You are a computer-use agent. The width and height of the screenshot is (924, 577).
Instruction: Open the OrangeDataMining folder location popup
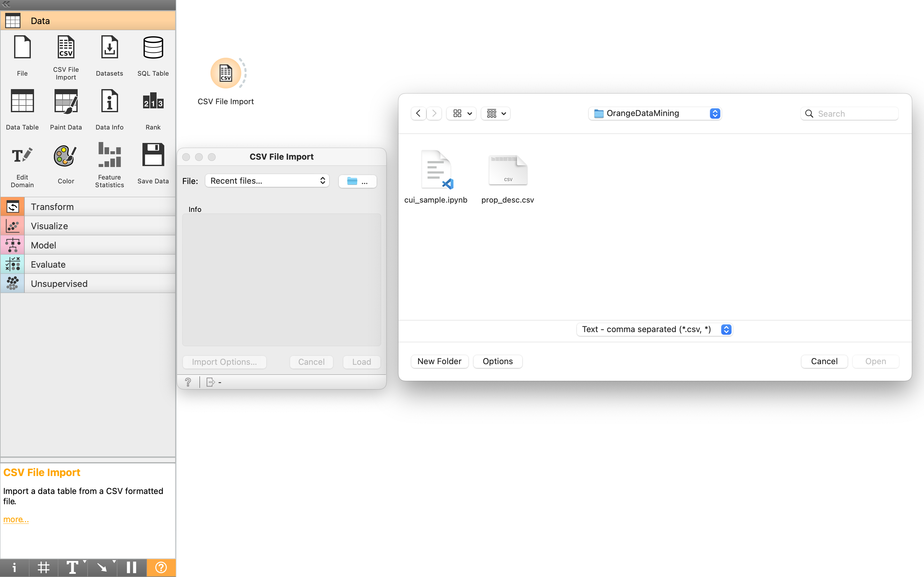point(654,113)
